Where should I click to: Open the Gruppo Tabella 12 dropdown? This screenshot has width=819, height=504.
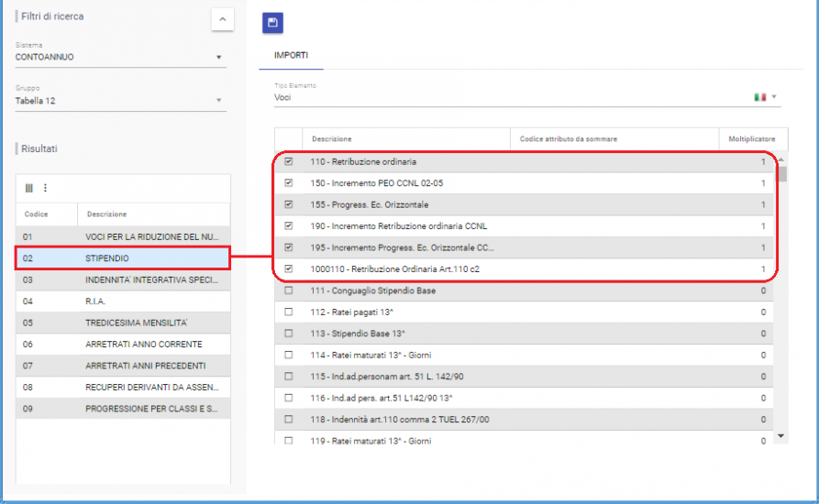[219, 101]
